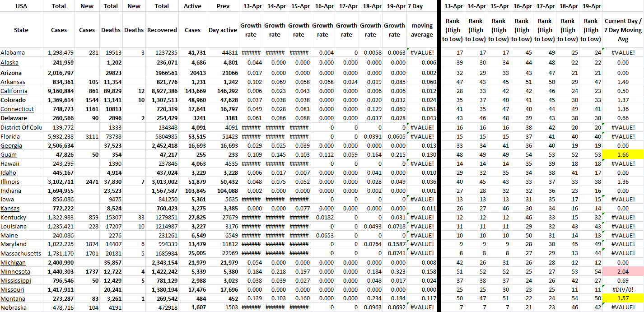This screenshot has height=312, width=644.
Task: Select Alabama's #VALUE! moving average cell
Action: (x=422, y=52)
